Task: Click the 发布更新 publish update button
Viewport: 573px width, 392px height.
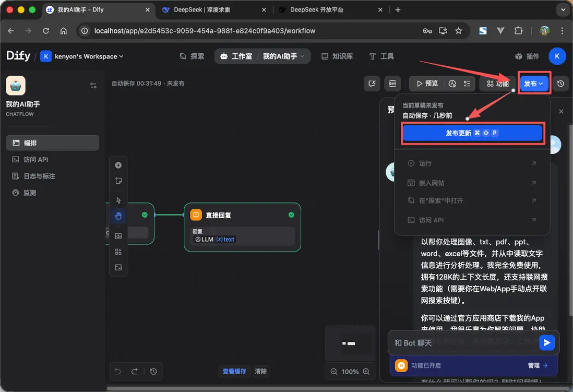Action: pos(472,134)
